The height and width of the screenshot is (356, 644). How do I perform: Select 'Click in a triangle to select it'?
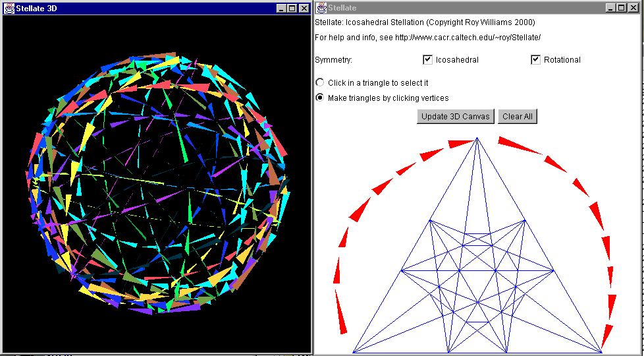click(320, 83)
